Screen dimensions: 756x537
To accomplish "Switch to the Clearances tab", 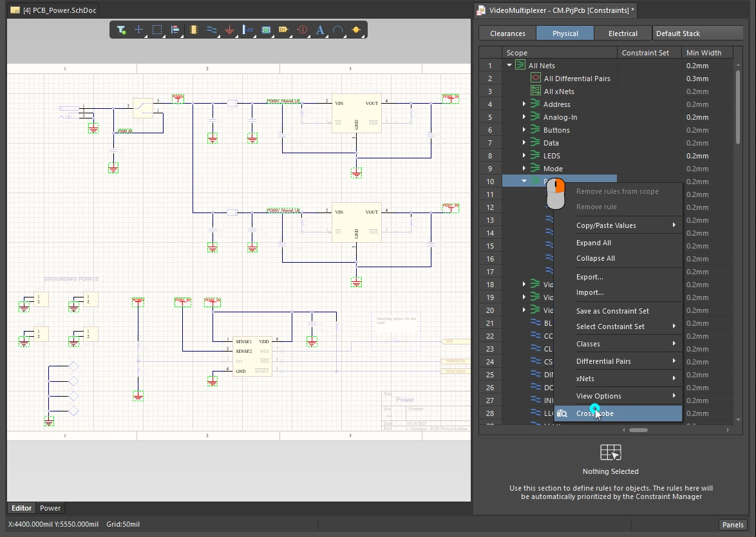I will coord(507,33).
